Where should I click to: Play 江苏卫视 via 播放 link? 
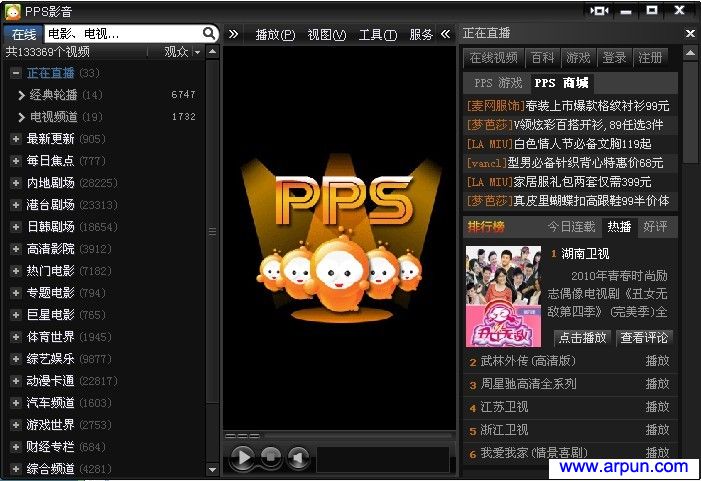coord(657,407)
